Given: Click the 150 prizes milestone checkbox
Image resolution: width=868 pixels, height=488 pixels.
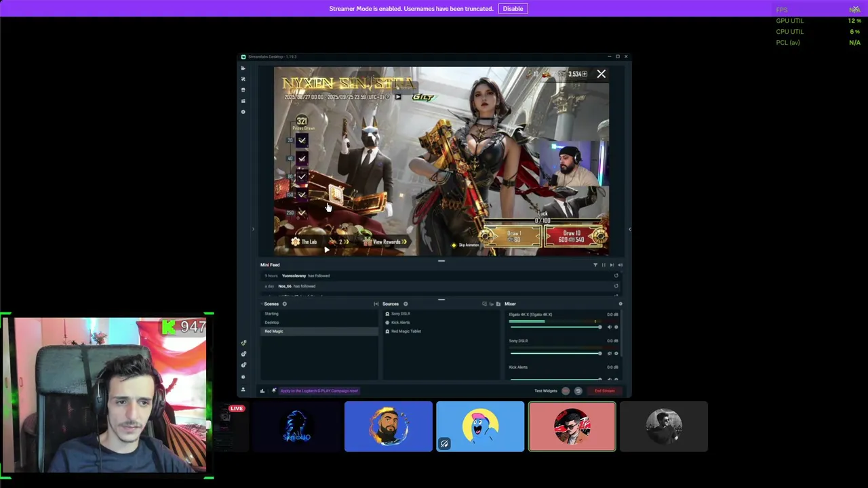Looking at the screenshot, I should click(302, 195).
